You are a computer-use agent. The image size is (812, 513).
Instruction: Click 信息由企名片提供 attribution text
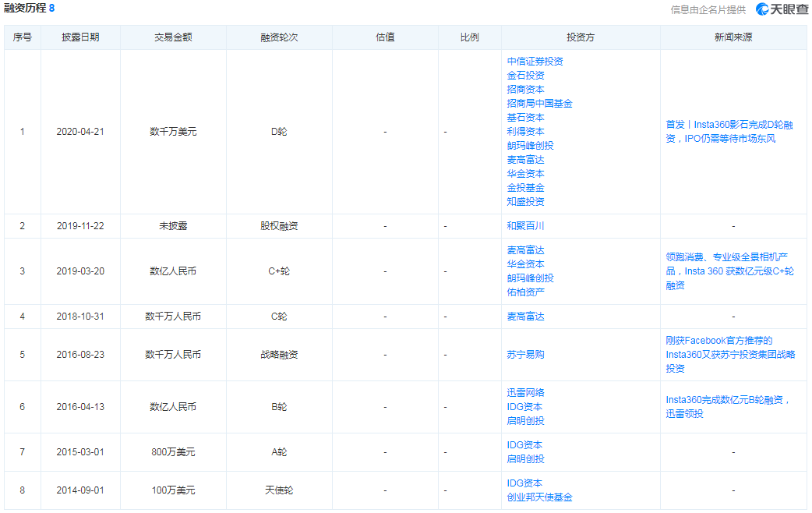[x=708, y=10]
